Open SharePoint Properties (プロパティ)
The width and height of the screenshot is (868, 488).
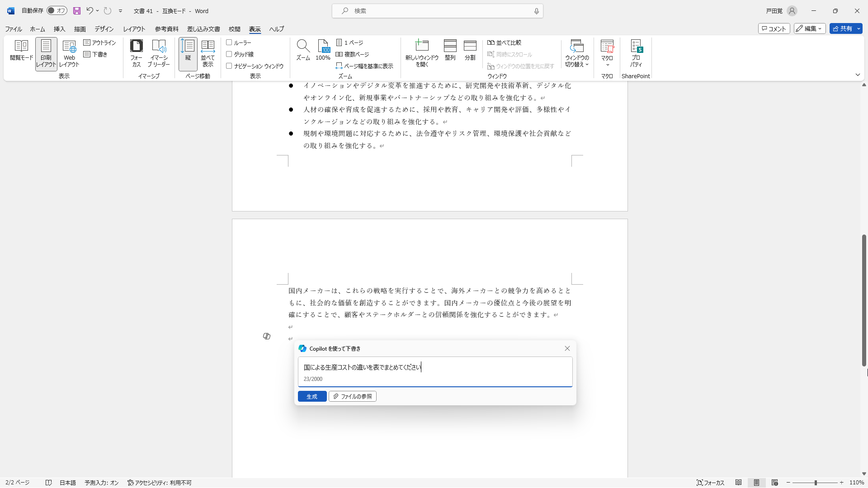(636, 54)
